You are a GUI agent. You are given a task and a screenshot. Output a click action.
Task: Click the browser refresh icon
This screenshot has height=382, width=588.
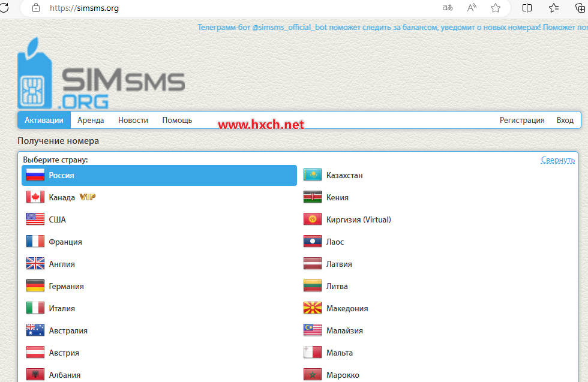pyautogui.click(x=4, y=8)
